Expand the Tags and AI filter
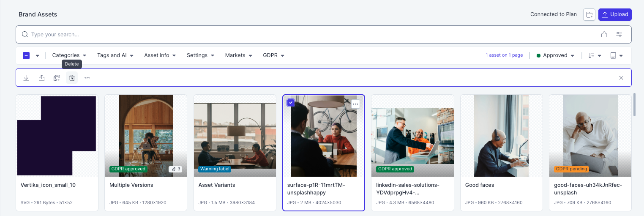Screen dimensions: 644x216 [115, 55]
